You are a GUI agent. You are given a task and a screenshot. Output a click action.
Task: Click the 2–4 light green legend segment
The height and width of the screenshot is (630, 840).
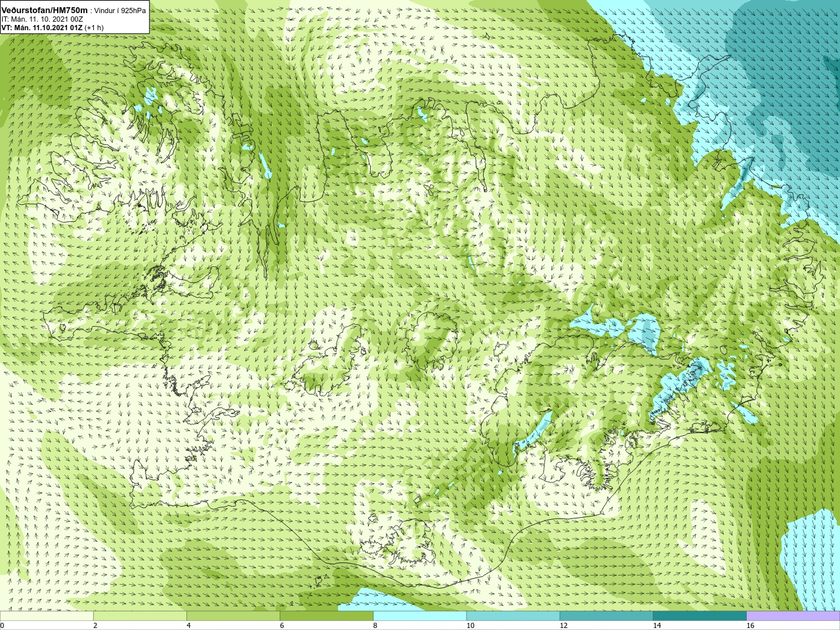pos(140,616)
